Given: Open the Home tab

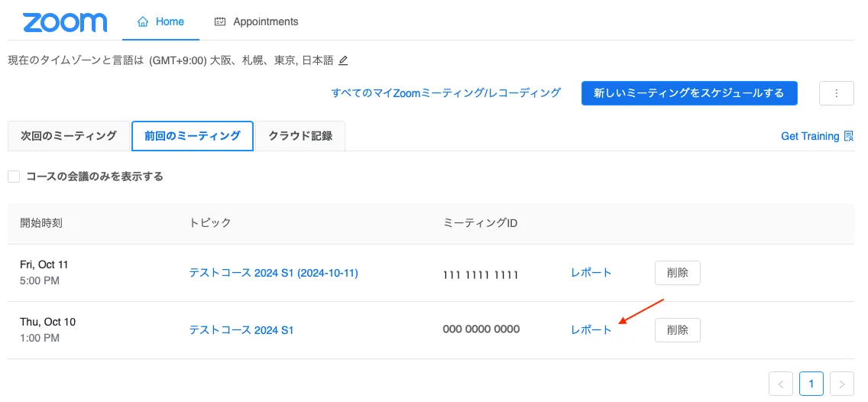Looking at the screenshot, I should (160, 21).
